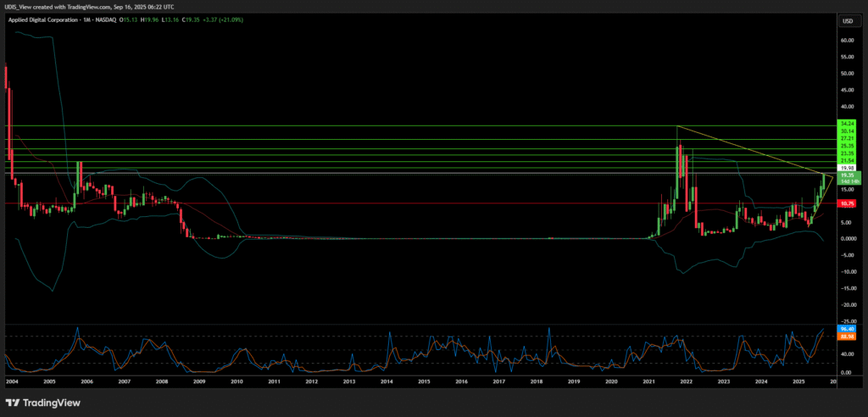Click the 21.54 green price label

pos(846,160)
